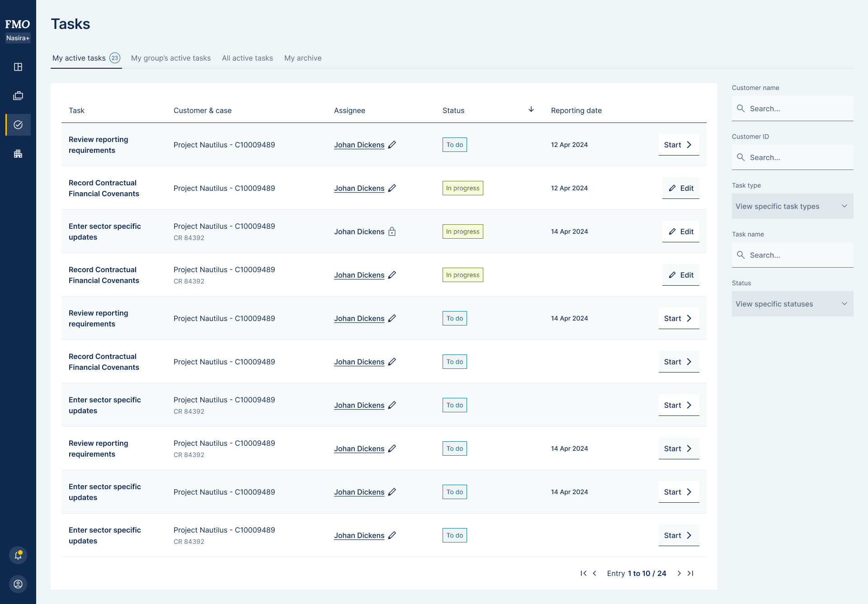Image resolution: width=868 pixels, height=604 pixels.
Task: Edit the Enter sector specific updates task
Action: [680, 231]
